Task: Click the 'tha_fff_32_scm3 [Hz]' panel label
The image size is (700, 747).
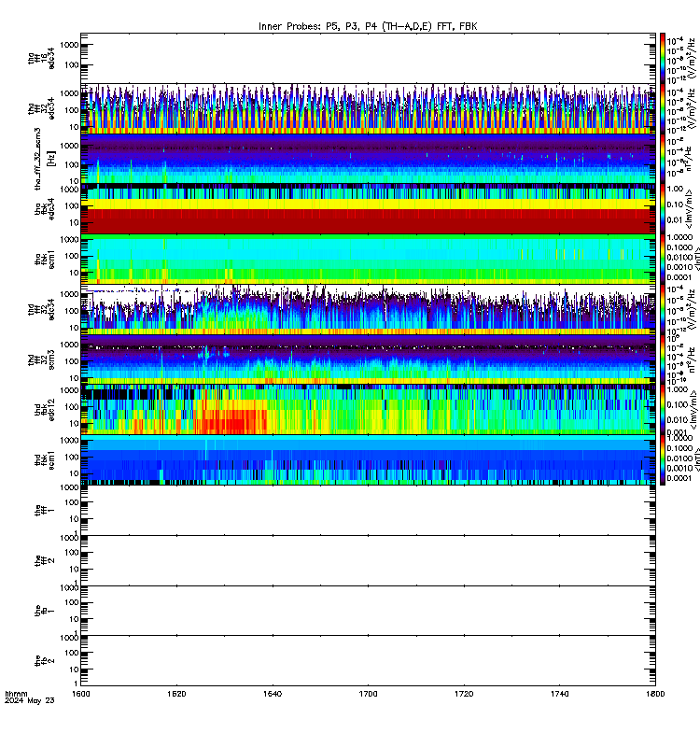Action: coord(44,159)
